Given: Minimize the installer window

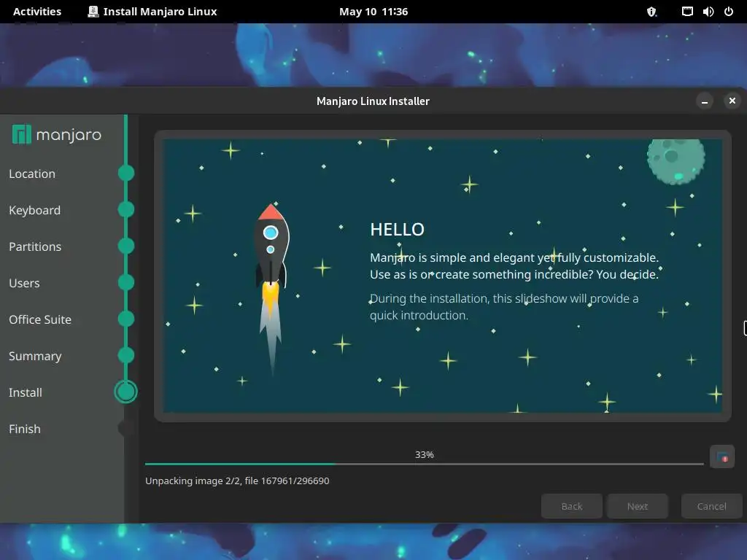Looking at the screenshot, I should tap(705, 101).
